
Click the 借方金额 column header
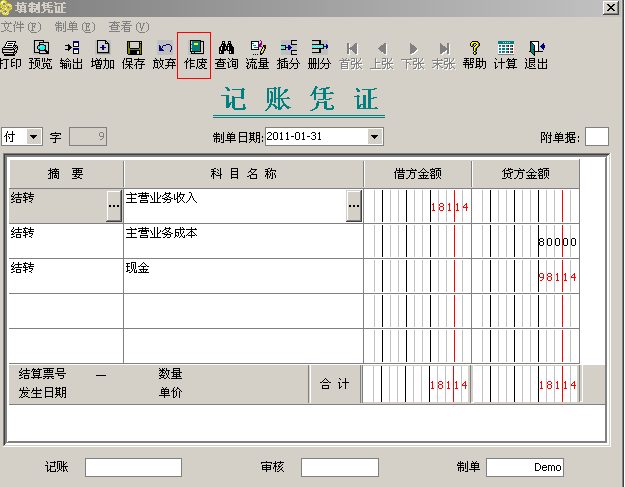pos(418,174)
